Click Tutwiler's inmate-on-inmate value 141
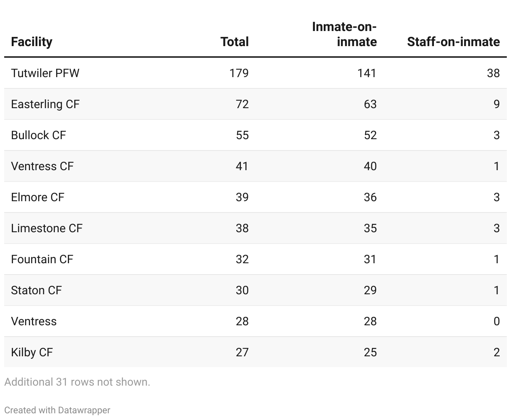This screenshot has height=420, width=511. pyautogui.click(x=366, y=73)
